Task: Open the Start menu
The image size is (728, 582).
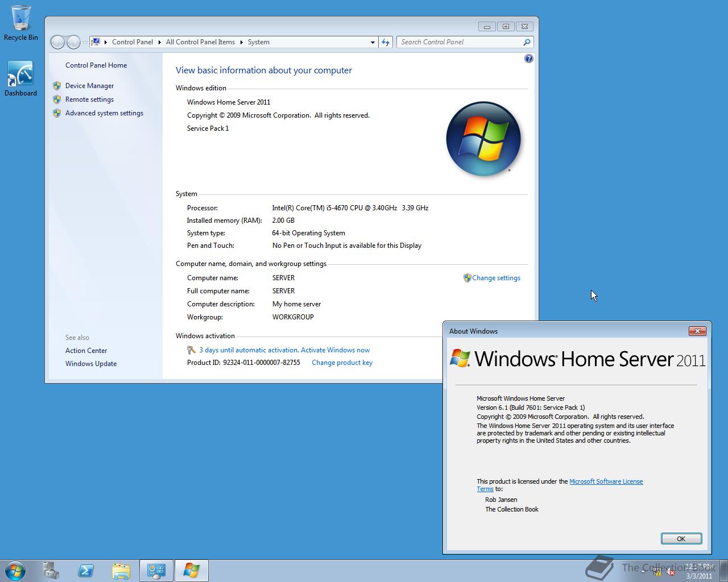Action: 15,571
